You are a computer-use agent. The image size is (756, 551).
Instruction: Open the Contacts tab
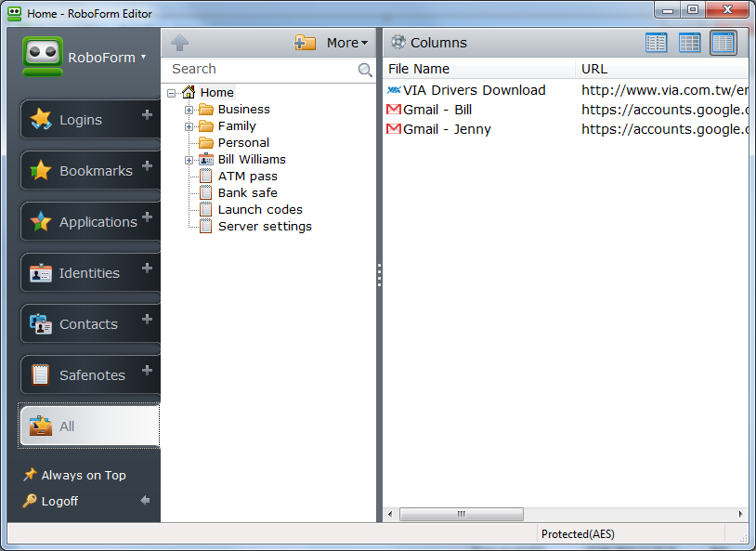[88, 323]
